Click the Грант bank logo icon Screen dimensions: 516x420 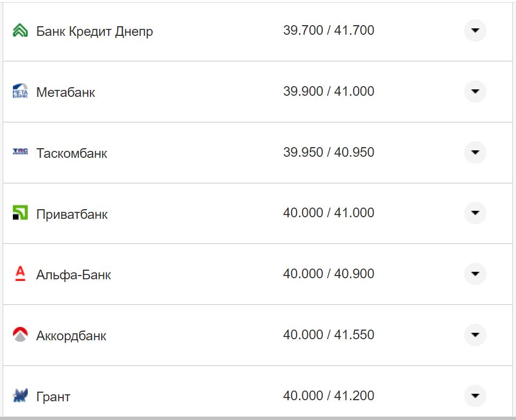[x=19, y=396]
